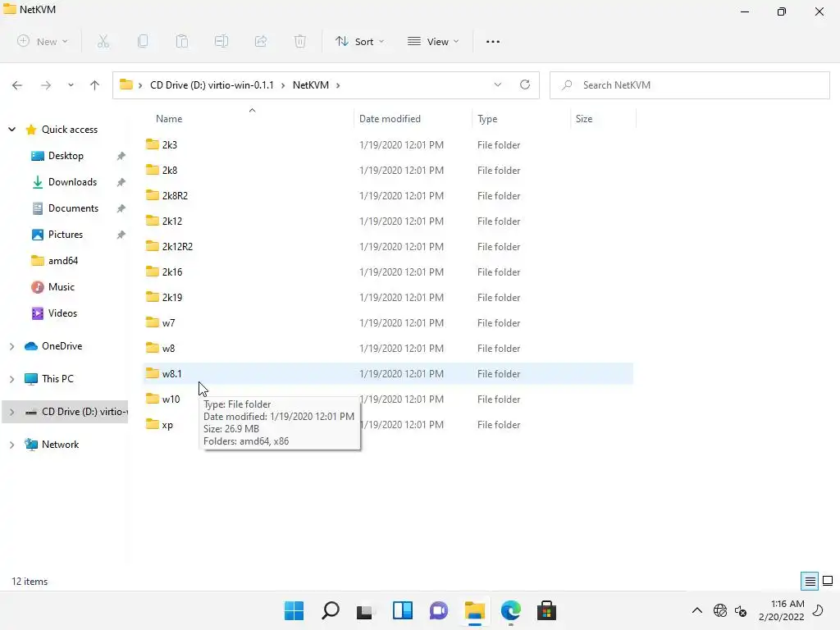Go up one folder level arrow

tap(95, 85)
